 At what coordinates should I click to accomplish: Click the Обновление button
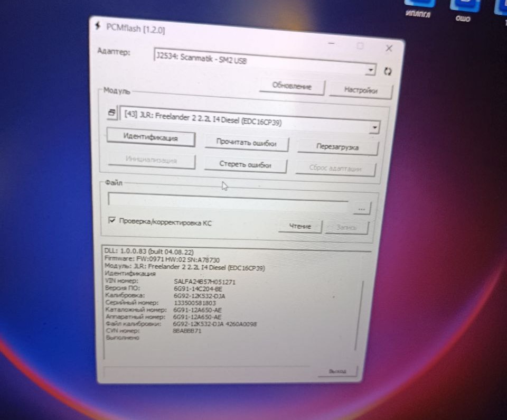(292, 86)
